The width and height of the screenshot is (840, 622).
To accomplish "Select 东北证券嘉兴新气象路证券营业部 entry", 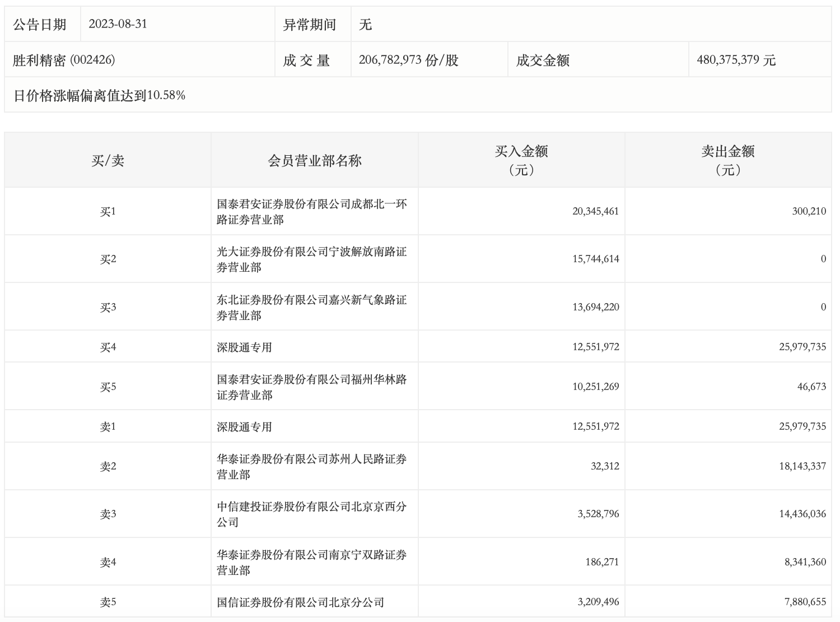I will tap(312, 308).
